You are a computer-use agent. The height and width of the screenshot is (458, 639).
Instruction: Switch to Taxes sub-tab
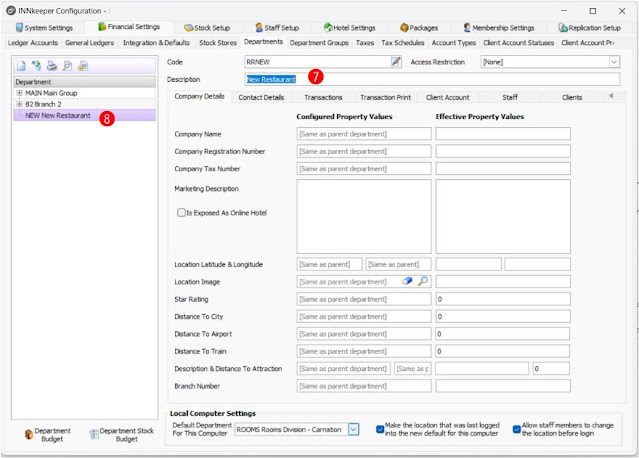click(x=365, y=43)
